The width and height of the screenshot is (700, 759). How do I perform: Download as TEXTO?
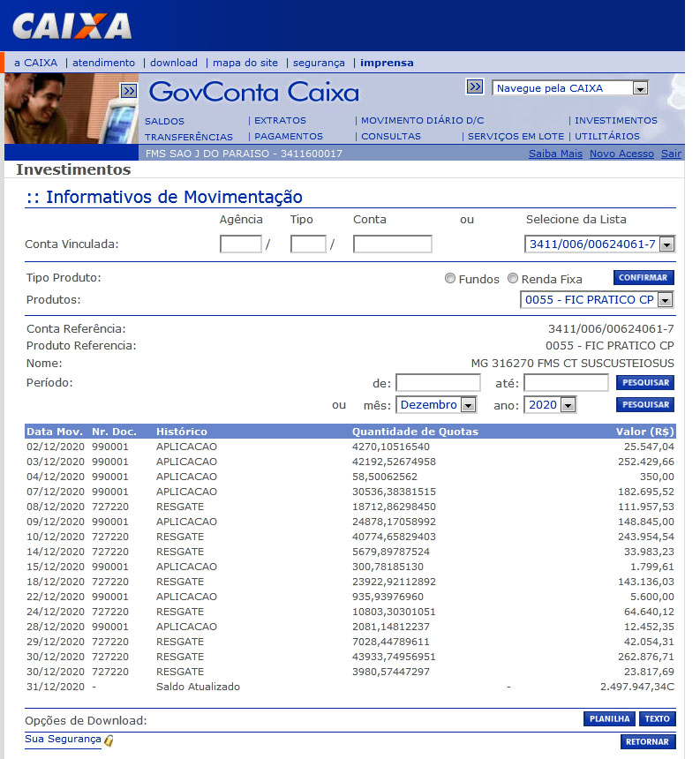pos(657,718)
